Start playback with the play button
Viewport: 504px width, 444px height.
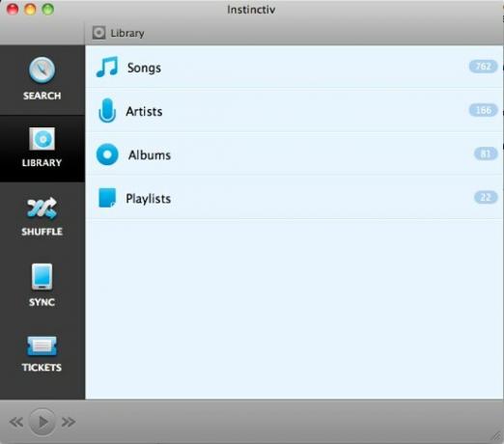click(x=42, y=422)
